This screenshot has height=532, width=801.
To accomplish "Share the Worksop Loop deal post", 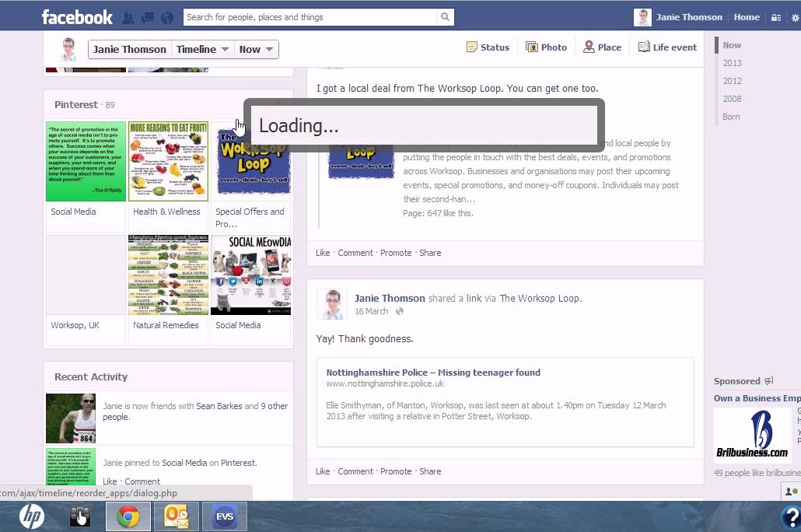I will 430,253.
